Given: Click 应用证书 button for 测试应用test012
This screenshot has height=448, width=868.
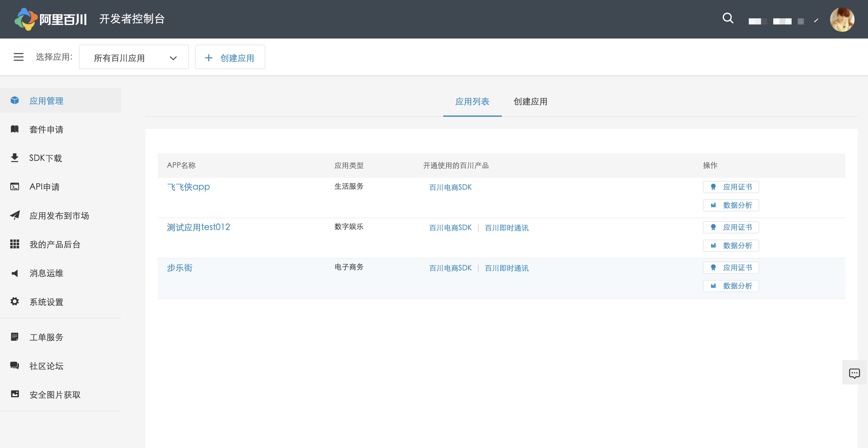Looking at the screenshot, I should point(731,227).
